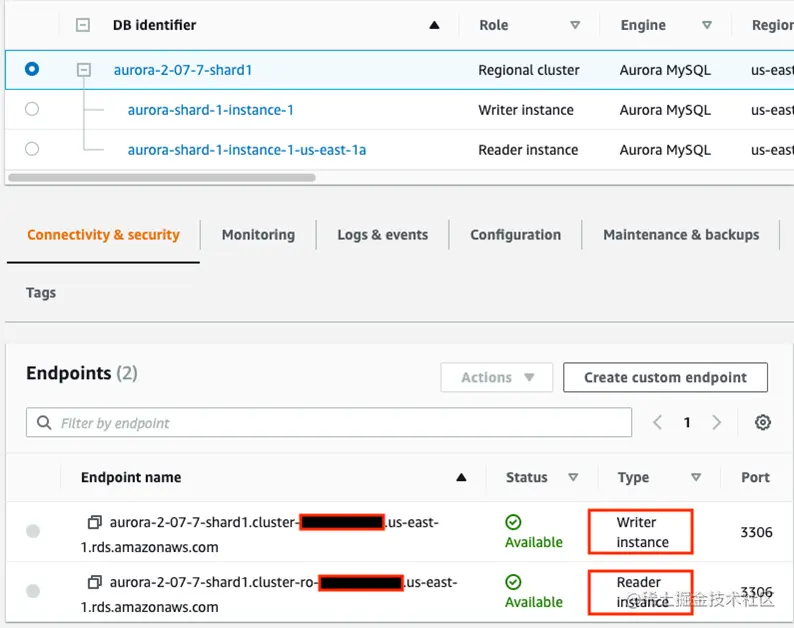This screenshot has height=628, width=794.
Task: Open the Role column filter arrow
Action: [x=575, y=25]
